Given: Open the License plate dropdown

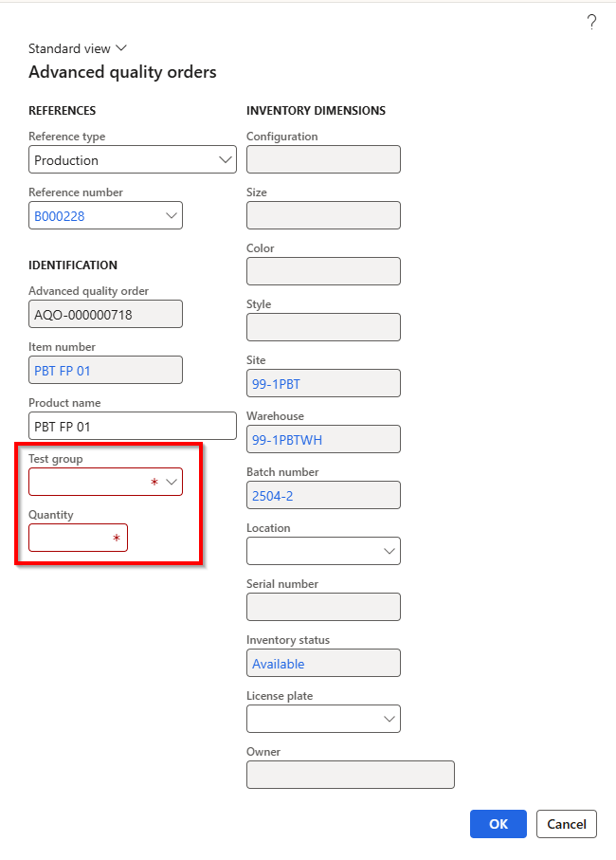Looking at the screenshot, I should (x=389, y=719).
